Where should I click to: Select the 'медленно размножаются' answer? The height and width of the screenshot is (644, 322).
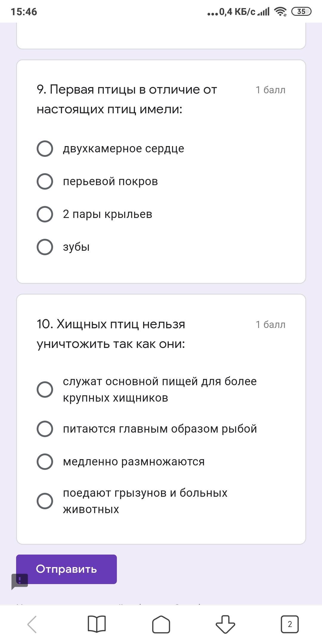45,462
